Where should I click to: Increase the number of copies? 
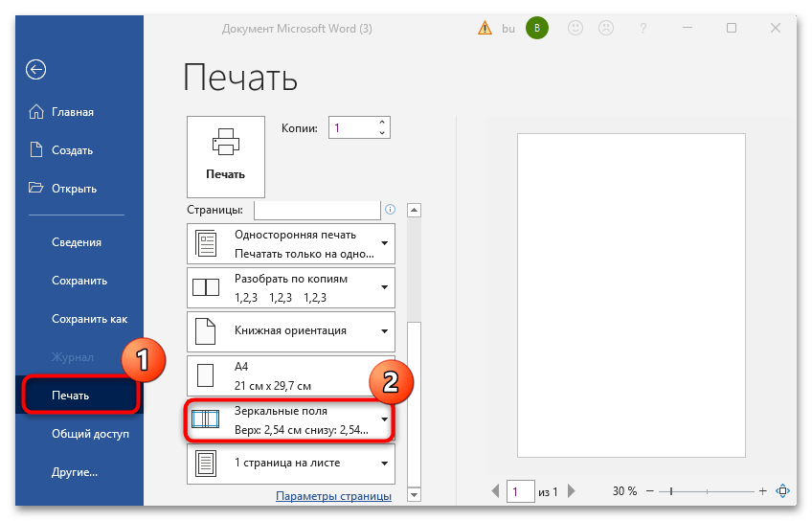coord(382,123)
